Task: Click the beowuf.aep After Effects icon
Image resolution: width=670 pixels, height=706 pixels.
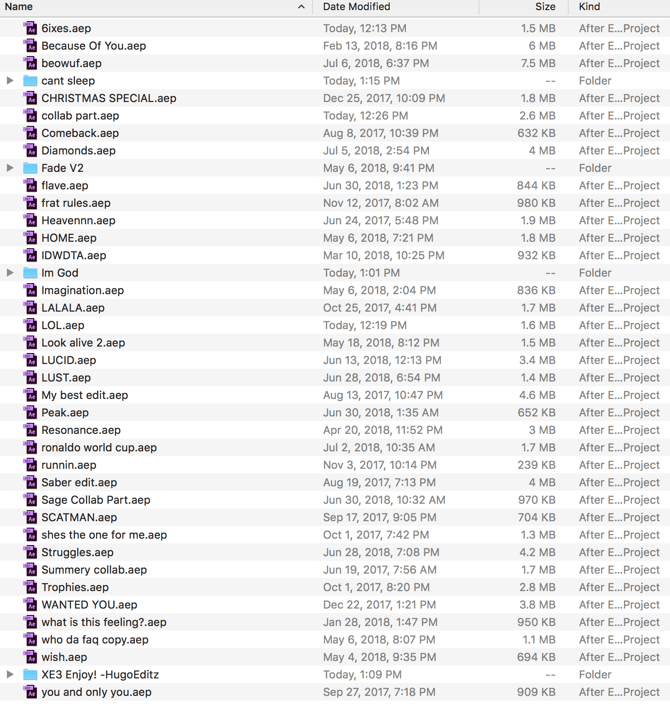Action: tap(30, 63)
